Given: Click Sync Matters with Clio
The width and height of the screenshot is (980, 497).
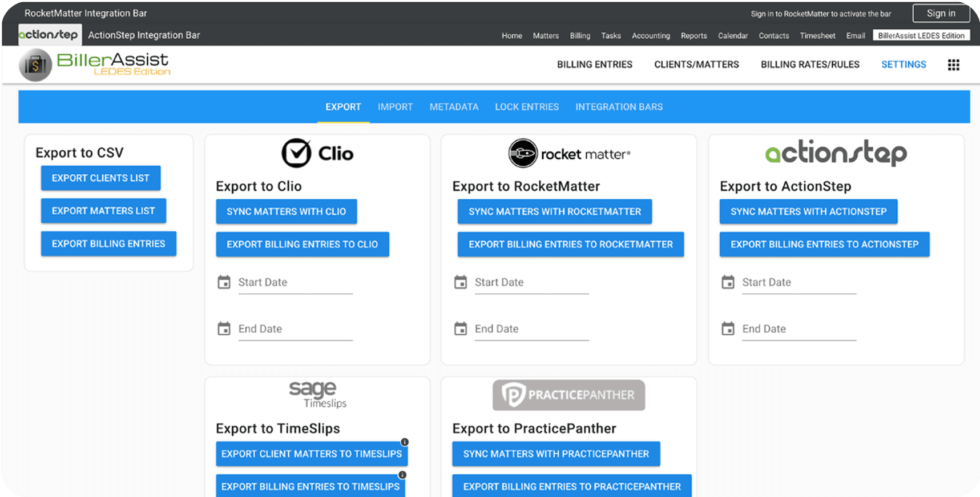Looking at the screenshot, I should pyautogui.click(x=287, y=211).
